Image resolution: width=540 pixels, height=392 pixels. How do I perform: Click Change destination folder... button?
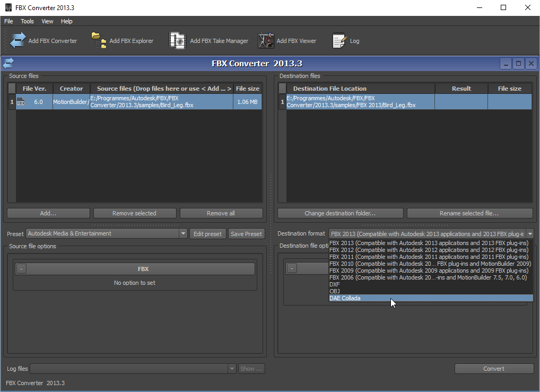[340, 213]
